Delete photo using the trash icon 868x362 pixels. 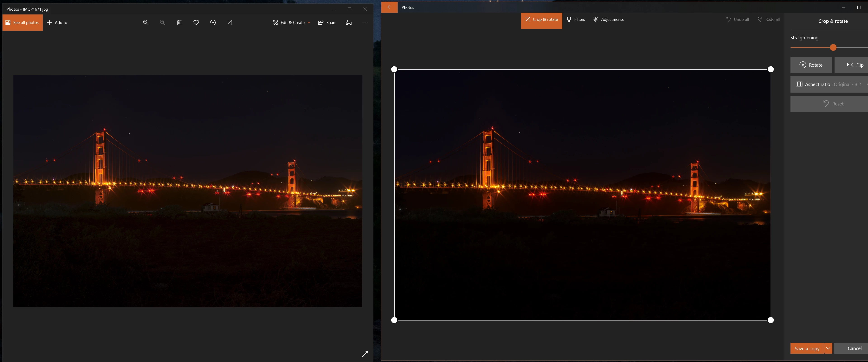pyautogui.click(x=179, y=23)
